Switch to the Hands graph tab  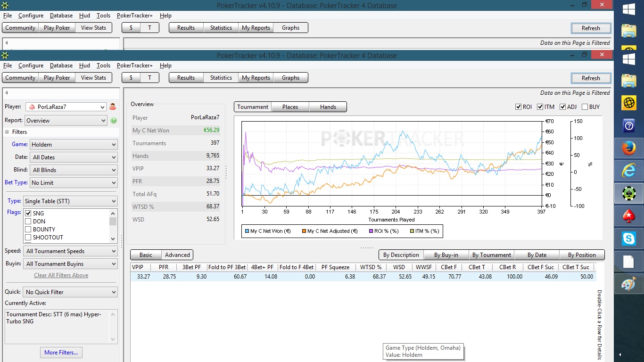point(328,107)
